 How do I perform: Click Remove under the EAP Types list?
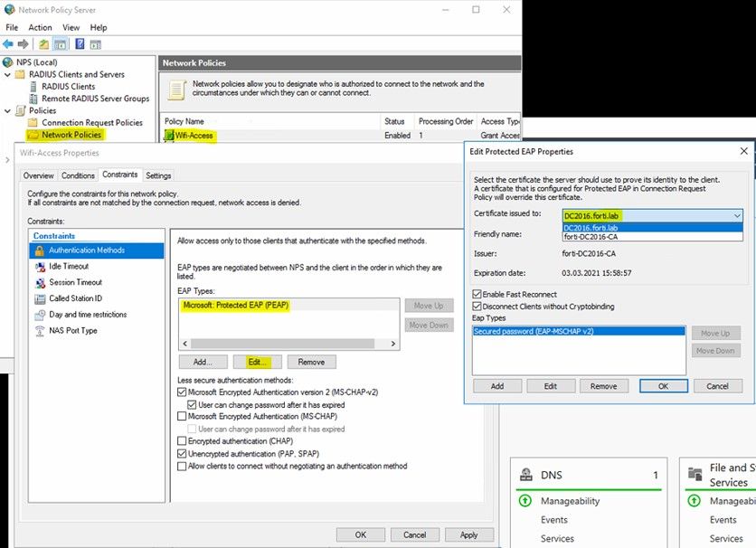[x=311, y=362]
